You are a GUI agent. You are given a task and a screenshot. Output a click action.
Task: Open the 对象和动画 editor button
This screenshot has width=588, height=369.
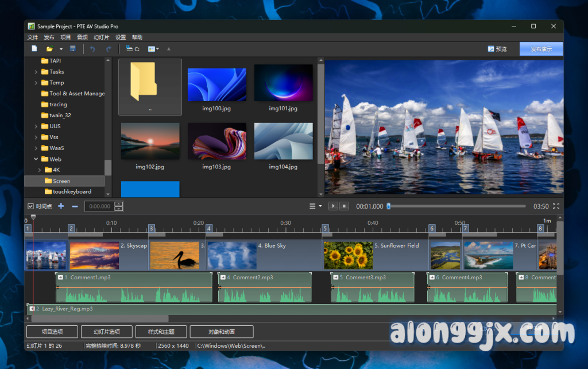click(x=221, y=332)
